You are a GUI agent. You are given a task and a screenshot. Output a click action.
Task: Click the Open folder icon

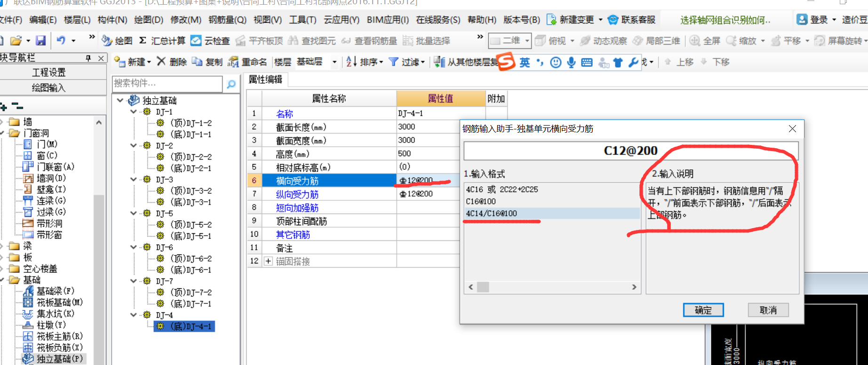click(16, 40)
